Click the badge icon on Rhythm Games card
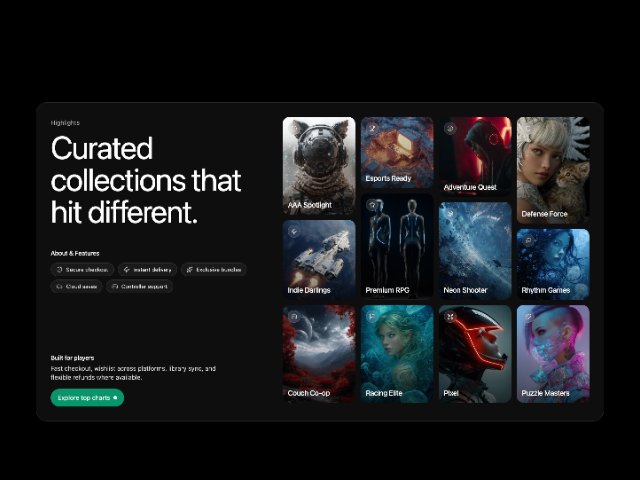Screen dimensions: 640x480 (528, 240)
